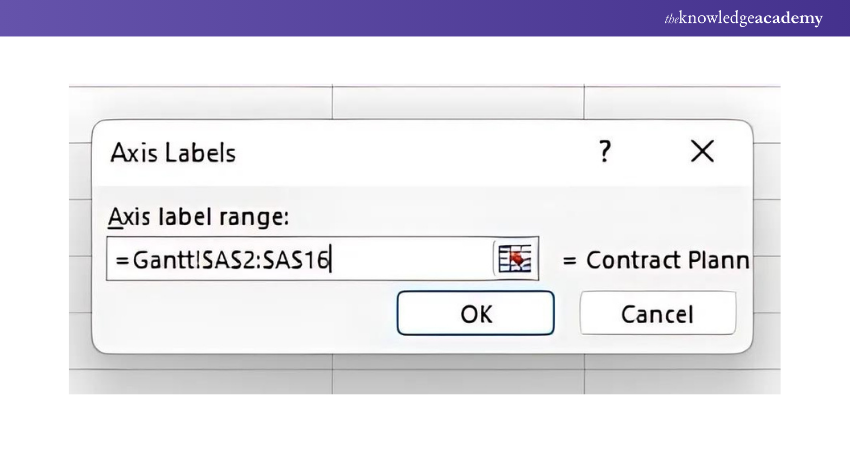This screenshot has height=450, width=850.
Task: Confirm with the OK button
Action: 476,313
